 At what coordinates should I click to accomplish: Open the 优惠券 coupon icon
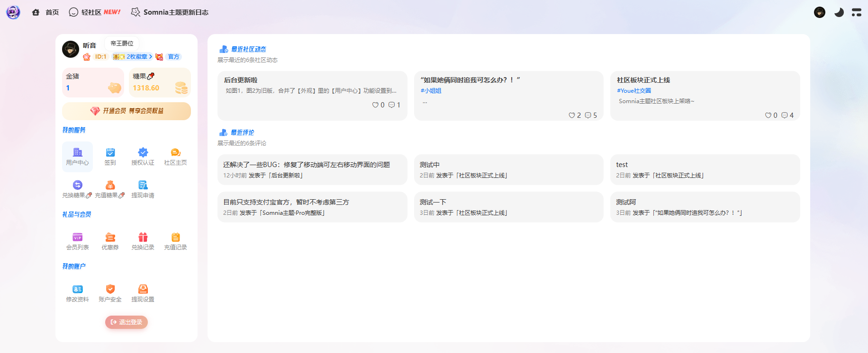(110, 237)
